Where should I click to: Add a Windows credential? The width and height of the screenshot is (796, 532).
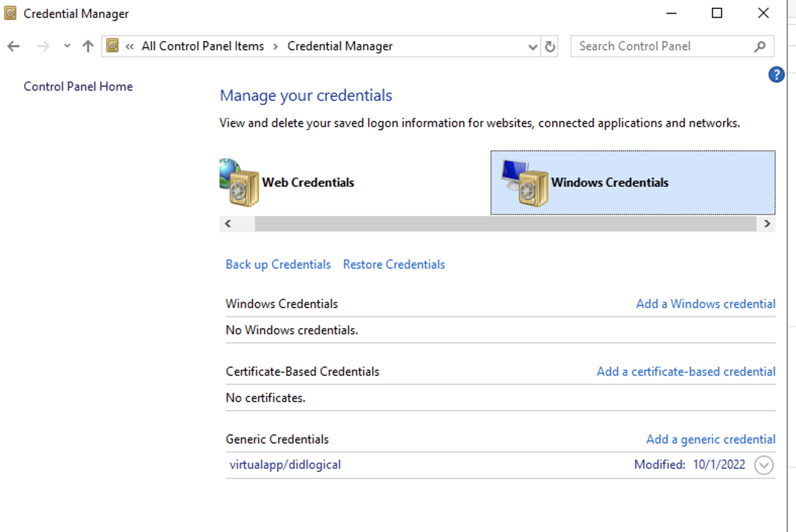(705, 304)
